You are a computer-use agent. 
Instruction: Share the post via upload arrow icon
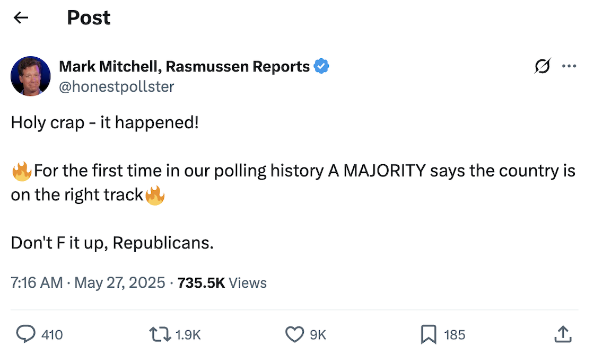[x=563, y=334]
